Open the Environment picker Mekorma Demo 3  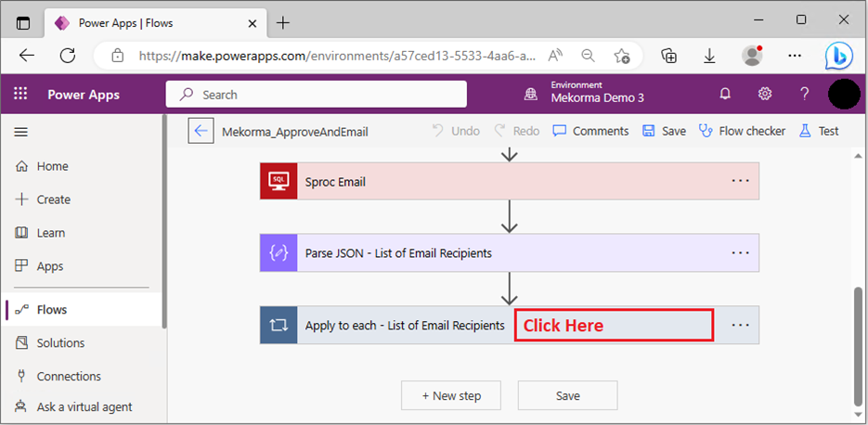click(x=596, y=94)
